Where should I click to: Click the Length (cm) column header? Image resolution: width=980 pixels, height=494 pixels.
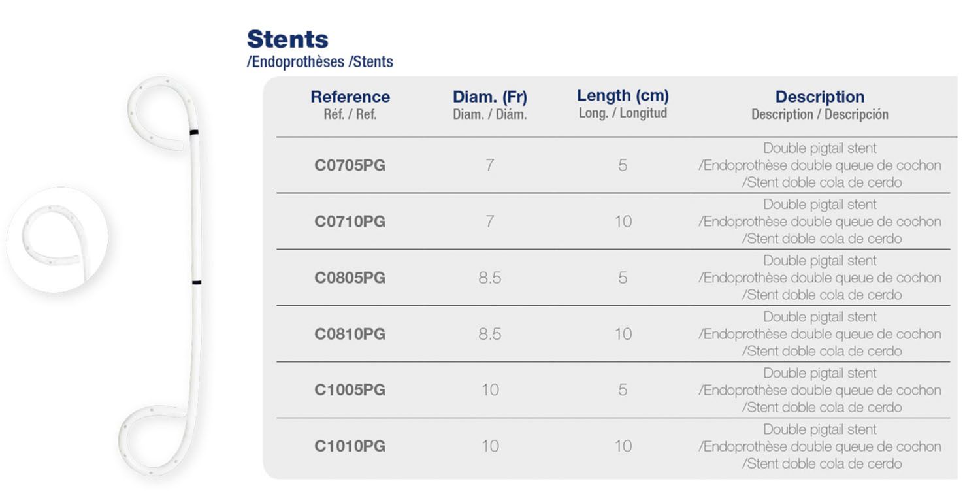tap(623, 104)
